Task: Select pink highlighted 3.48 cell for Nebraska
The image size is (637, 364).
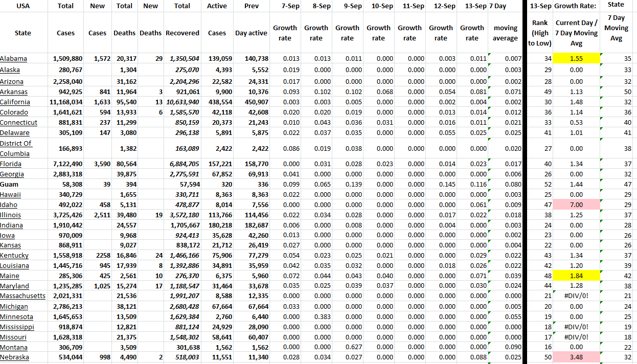Action: click(576, 357)
